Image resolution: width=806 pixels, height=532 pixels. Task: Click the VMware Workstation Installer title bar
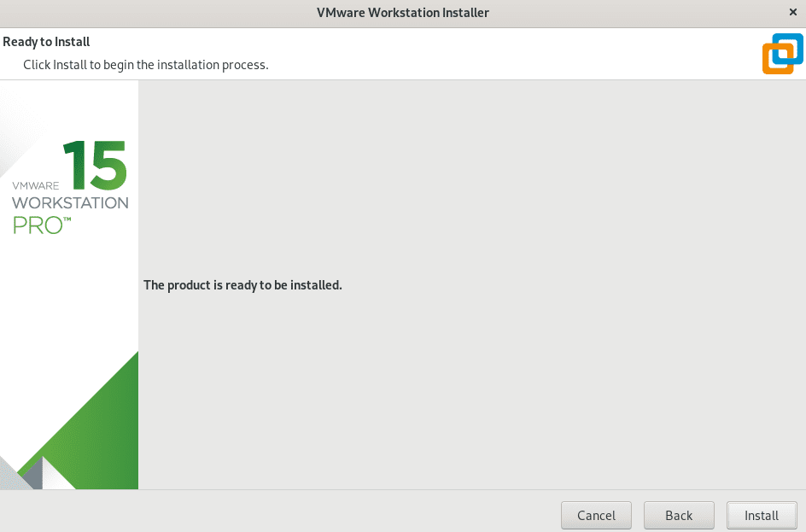(x=402, y=12)
